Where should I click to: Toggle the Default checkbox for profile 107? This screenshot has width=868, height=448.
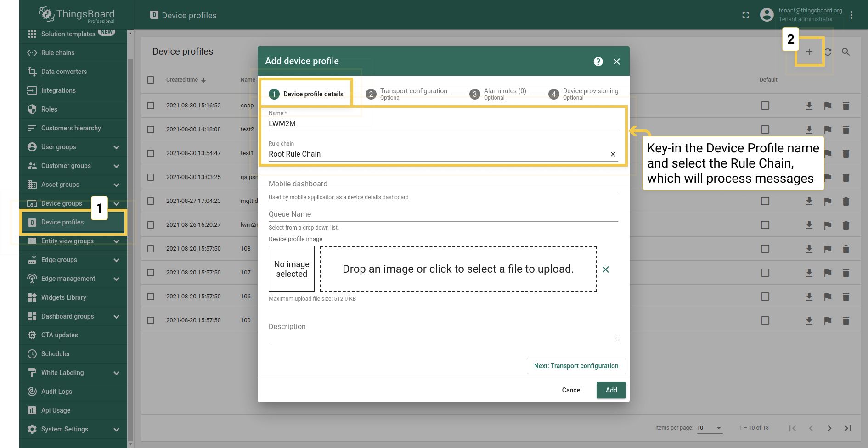click(765, 273)
